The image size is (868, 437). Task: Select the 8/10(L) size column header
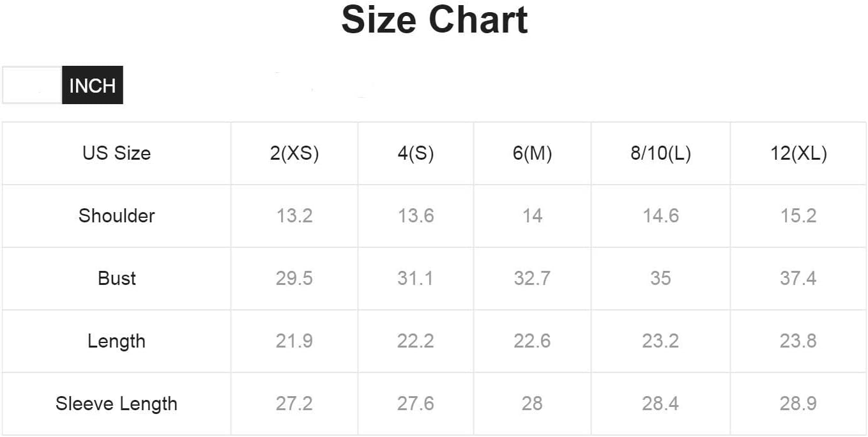[x=660, y=153]
